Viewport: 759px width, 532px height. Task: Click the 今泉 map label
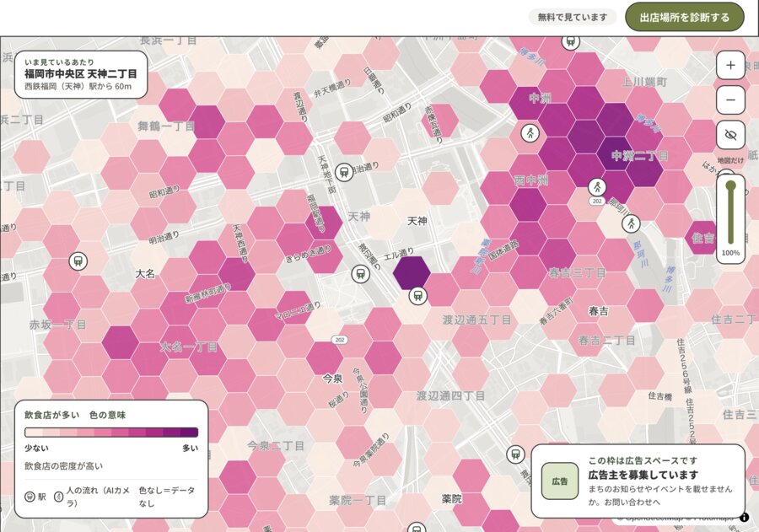click(332, 378)
